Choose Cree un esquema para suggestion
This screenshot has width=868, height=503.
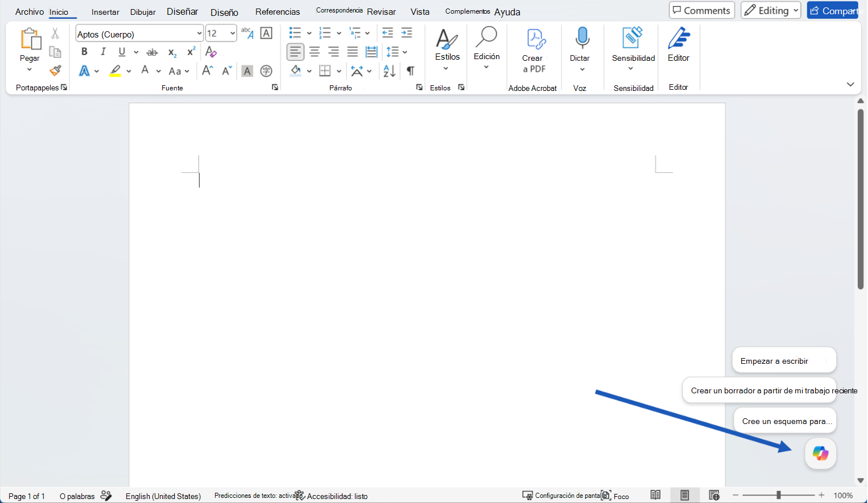[786, 421]
